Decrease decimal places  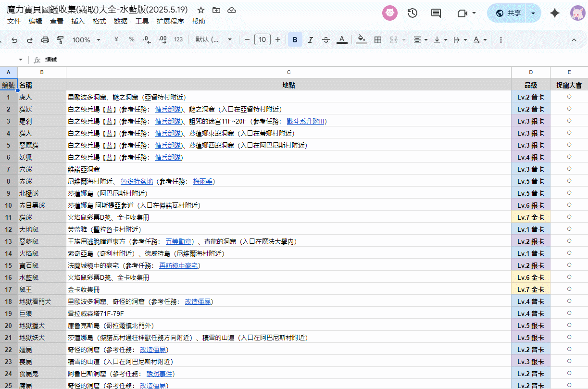click(147, 39)
